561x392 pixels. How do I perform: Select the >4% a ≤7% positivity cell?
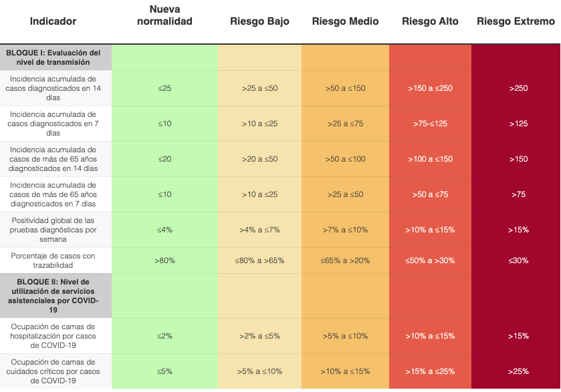(x=259, y=230)
